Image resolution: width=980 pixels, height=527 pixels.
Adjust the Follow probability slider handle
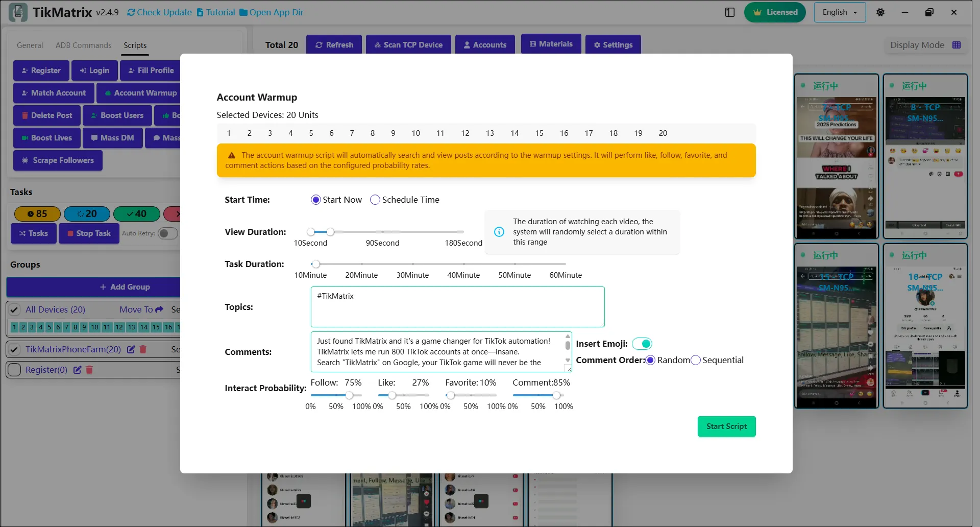pos(349,395)
